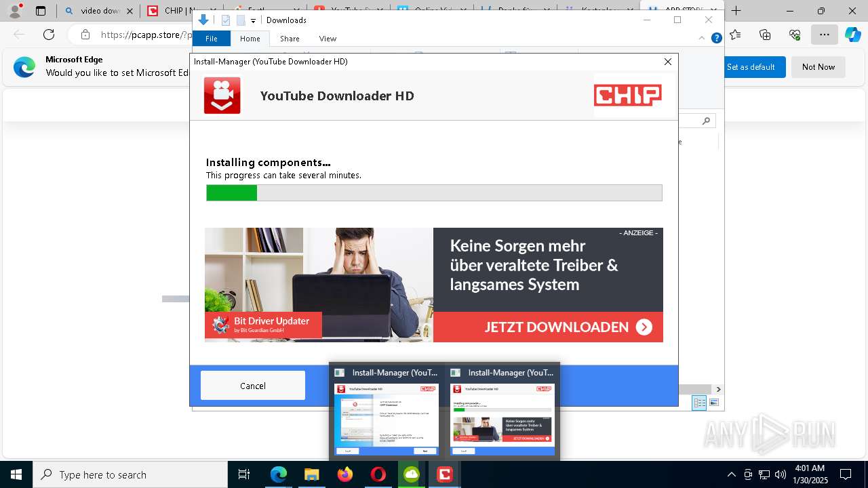
Task: Click the horizontal scrollbar right arrow in Downloads
Action: [x=718, y=389]
